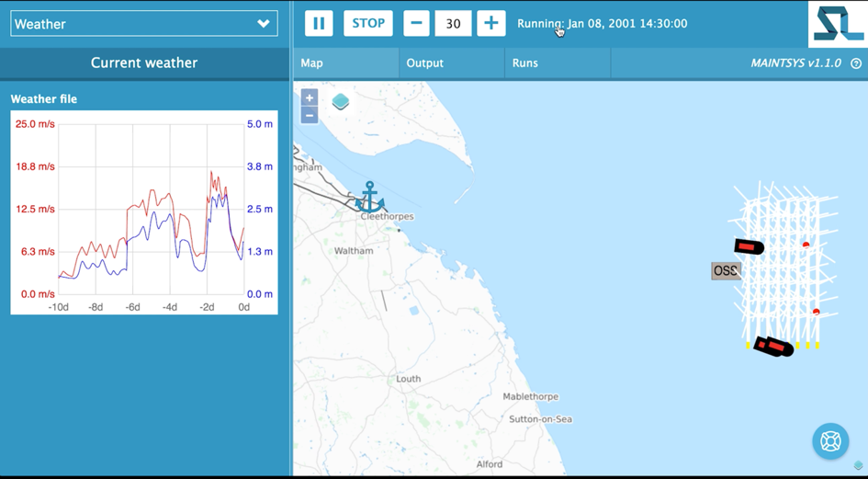
Task: Select the Map tab
Action: (312, 63)
